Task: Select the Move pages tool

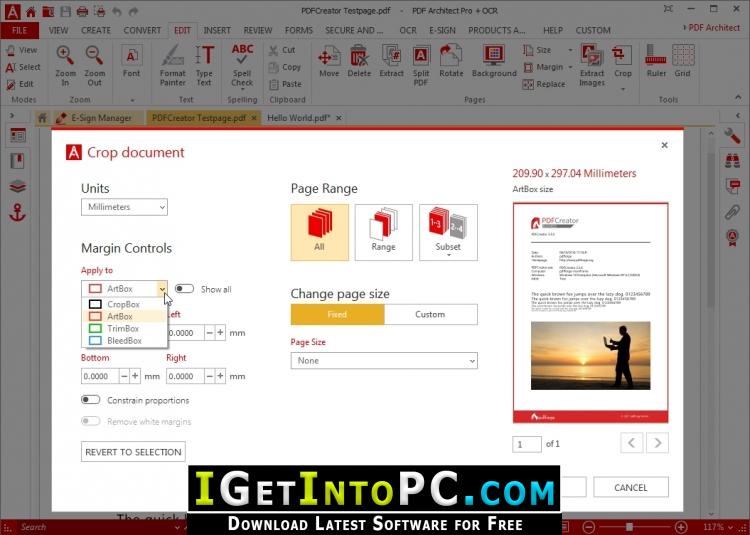Action: [x=329, y=61]
